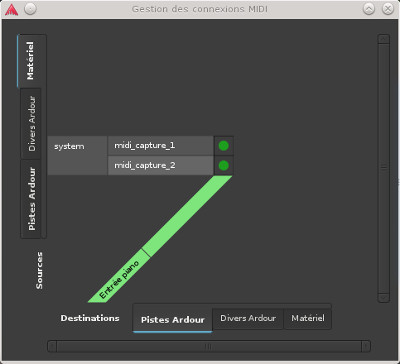This screenshot has width=400, height=364.
Task: Click the horizontal scrollbar right arrow
Action: click(366, 346)
